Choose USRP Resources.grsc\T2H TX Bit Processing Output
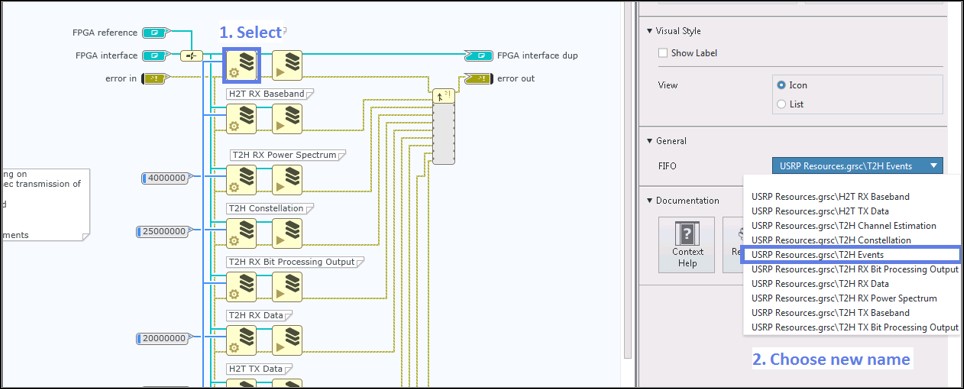 click(x=851, y=327)
